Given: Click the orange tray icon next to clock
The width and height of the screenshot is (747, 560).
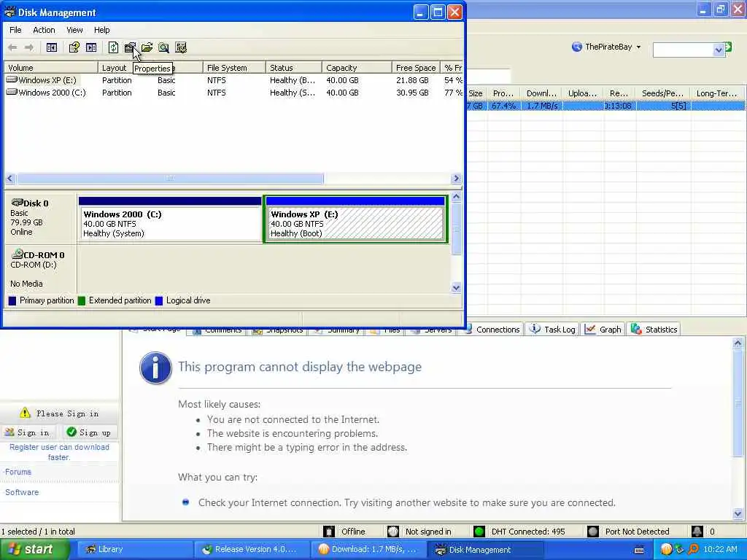Looking at the screenshot, I should [666, 550].
